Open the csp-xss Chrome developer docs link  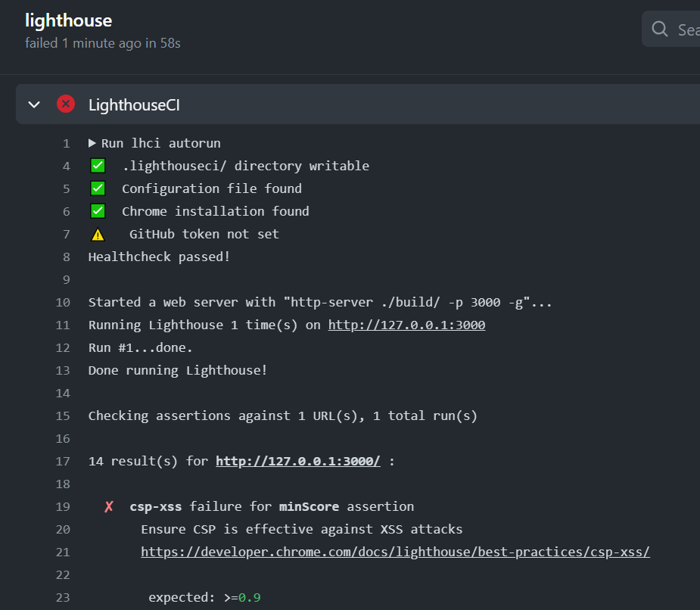(x=395, y=552)
